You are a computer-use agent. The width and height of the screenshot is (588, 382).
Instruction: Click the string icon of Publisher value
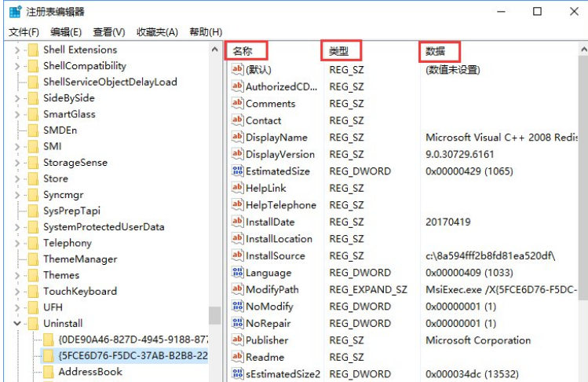pyautogui.click(x=237, y=340)
